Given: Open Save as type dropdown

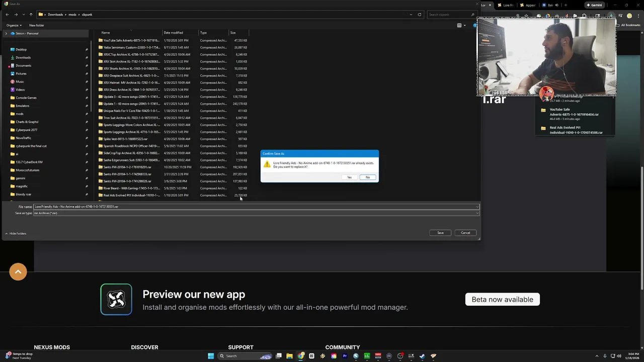Looking at the screenshot, I should point(256,213).
